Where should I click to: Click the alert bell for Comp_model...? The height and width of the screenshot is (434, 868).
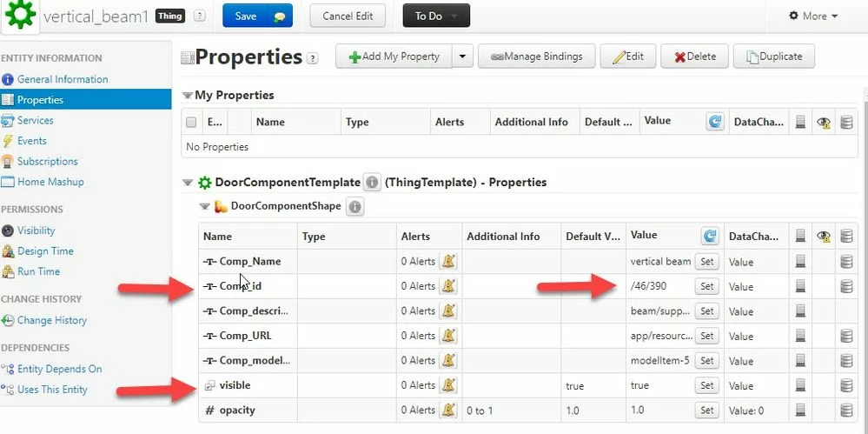click(448, 360)
